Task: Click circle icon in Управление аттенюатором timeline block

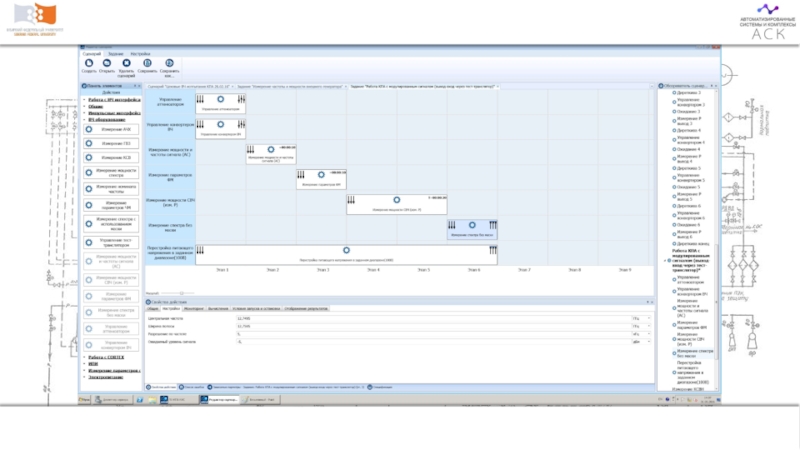Action: 220,99
